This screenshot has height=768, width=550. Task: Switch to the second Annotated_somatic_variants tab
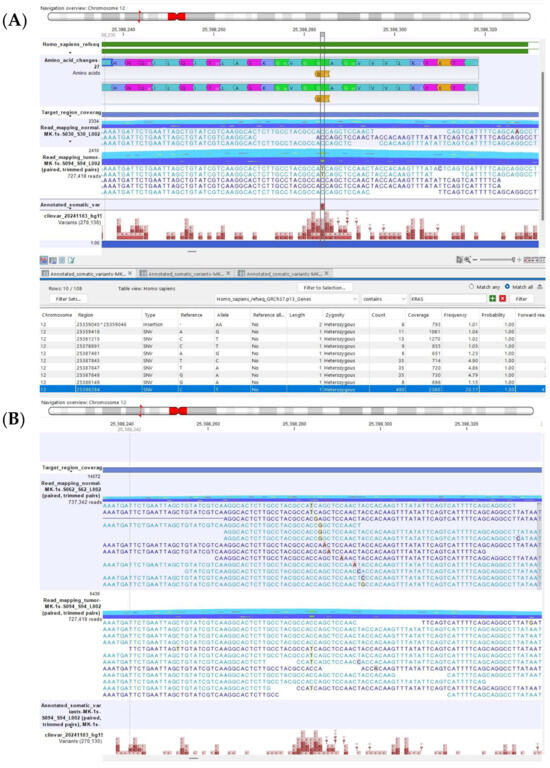click(x=186, y=273)
